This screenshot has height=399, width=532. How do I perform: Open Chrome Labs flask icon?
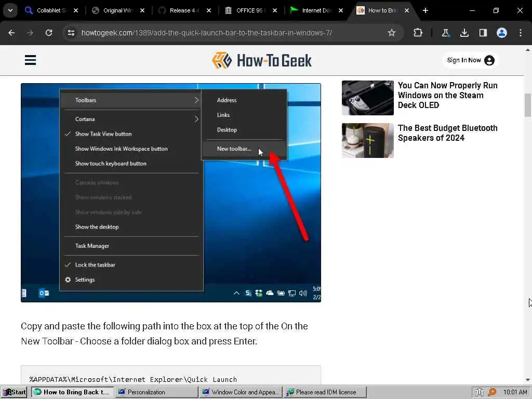(445, 33)
